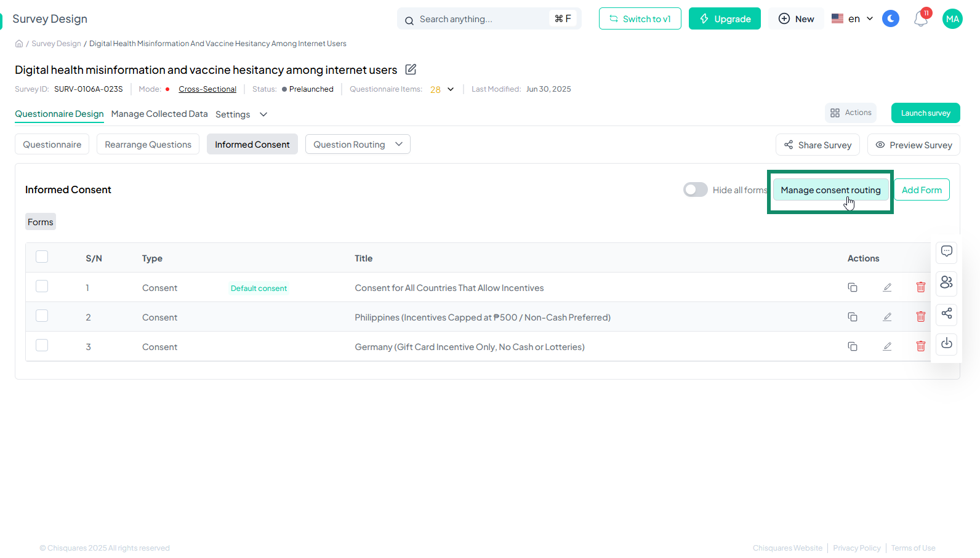Screen dimensions: 980x558
Task: Expand Questionnaire Items count chevron
Action: pyautogui.click(x=451, y=89)
